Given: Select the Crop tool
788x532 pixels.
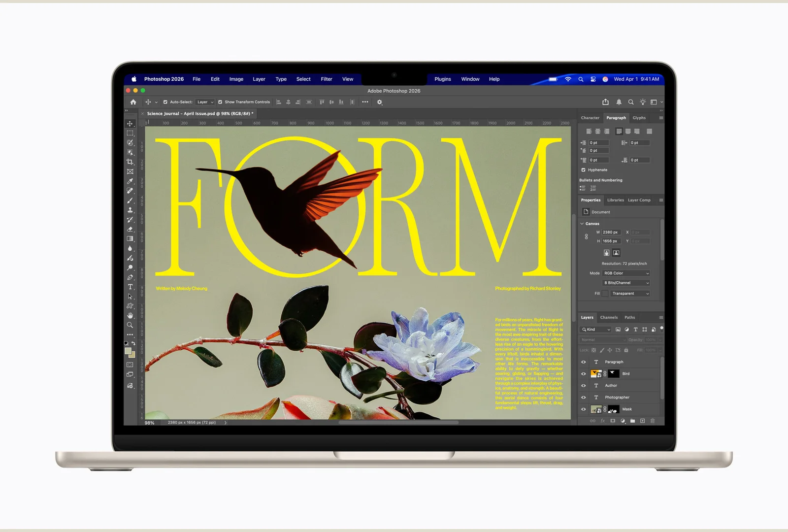Looking at the screenshot, I should (130, 162).
